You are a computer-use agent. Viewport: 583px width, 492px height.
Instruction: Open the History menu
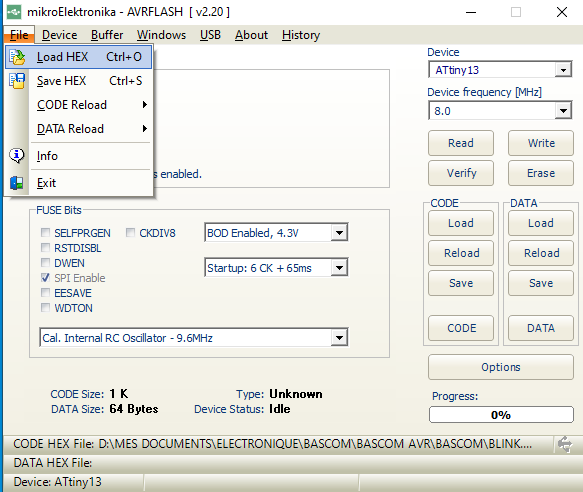[x=301, y=35]
